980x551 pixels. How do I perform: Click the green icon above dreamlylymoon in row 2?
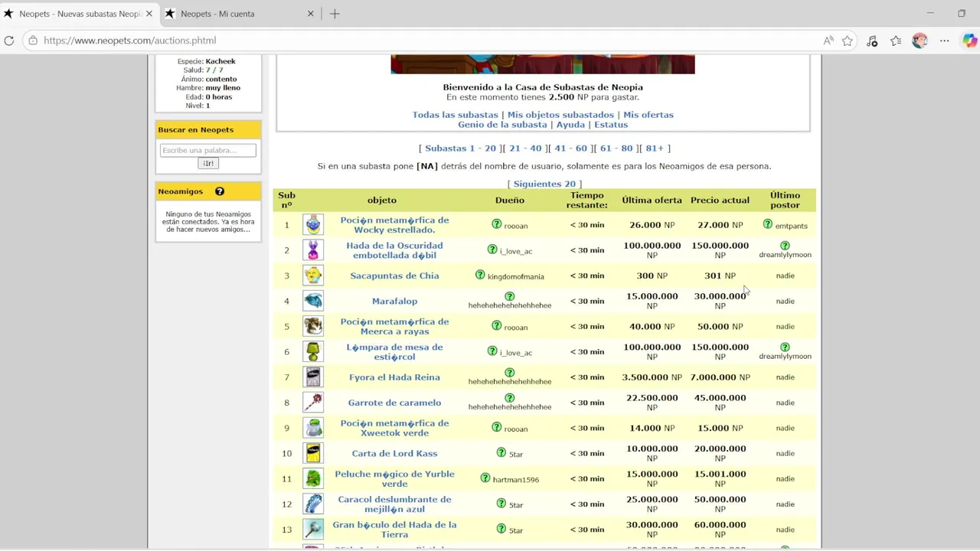[785, 246]
